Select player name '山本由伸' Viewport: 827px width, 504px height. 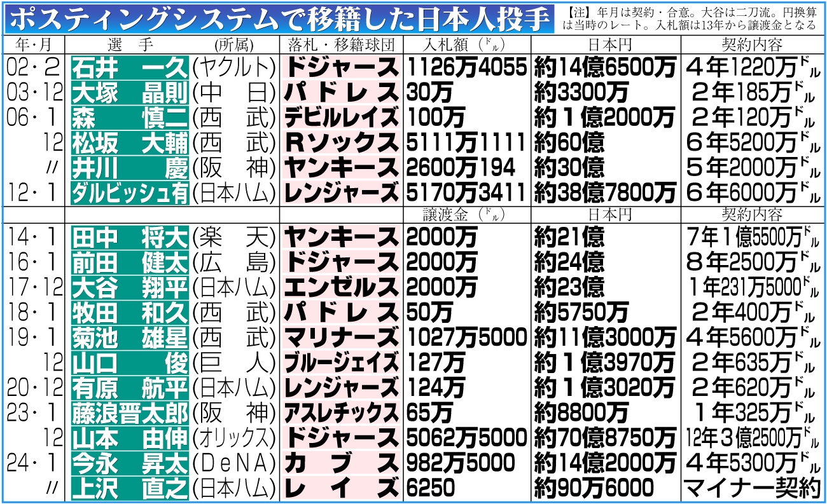click(130, 439)
